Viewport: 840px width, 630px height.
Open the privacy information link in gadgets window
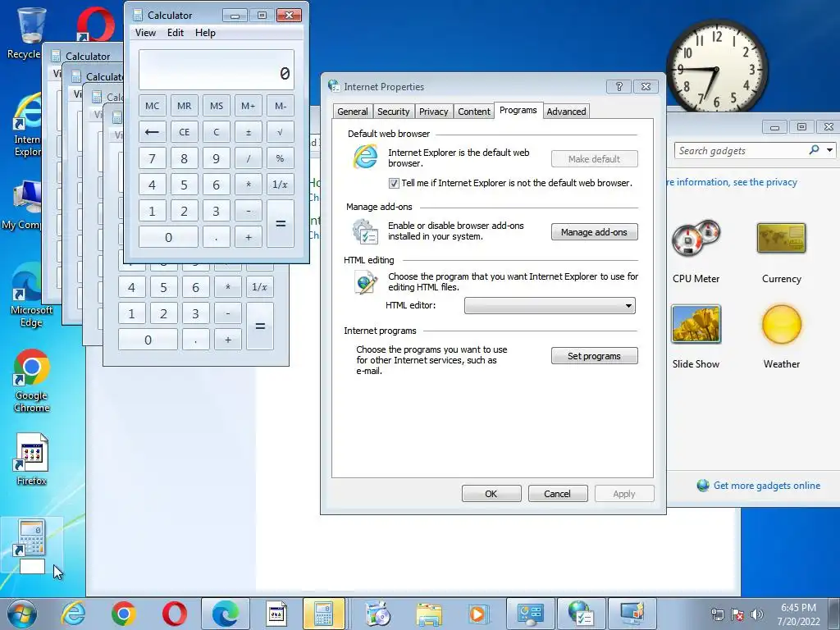[x=733, y=182]
